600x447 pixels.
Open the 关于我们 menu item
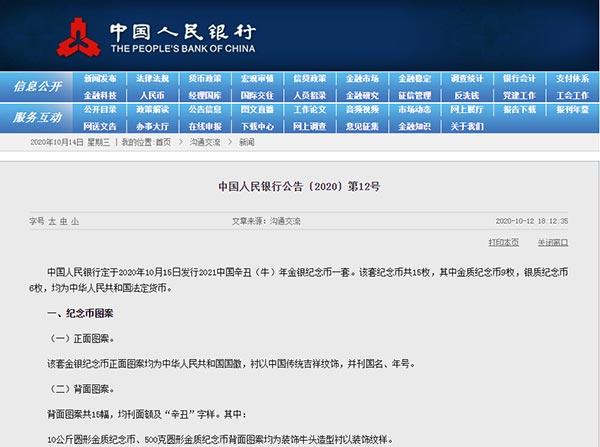[x=467, y=126]
